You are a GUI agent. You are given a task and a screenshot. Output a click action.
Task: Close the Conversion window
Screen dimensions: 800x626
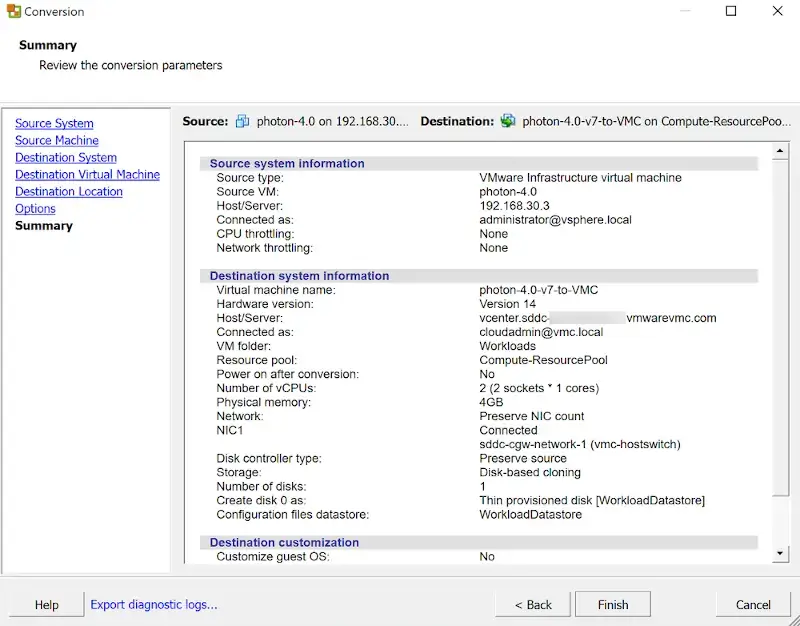point(777,11)
